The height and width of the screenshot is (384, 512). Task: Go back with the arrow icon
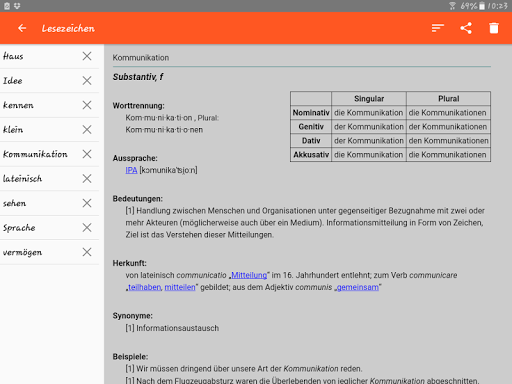[x=22, y=28]
